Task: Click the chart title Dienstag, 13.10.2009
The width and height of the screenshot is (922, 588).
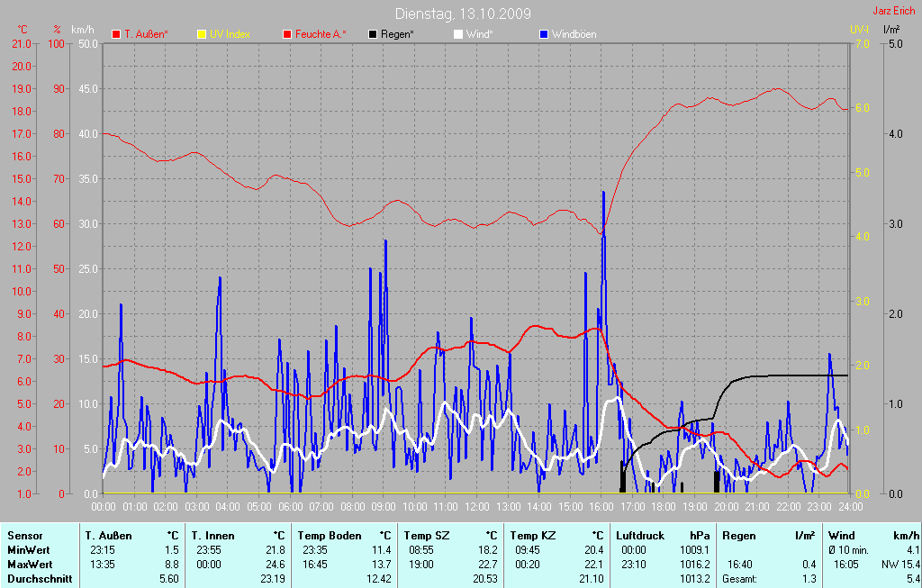Action: point(463,14)
